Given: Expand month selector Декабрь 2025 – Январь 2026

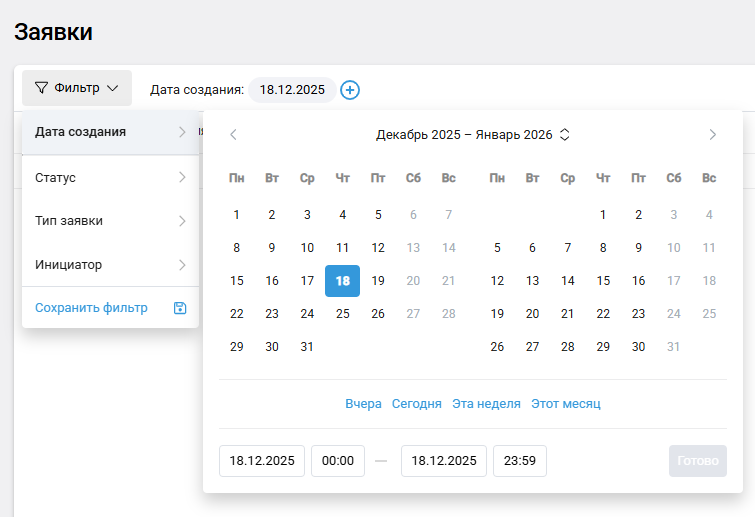Looking at the screenshot, I should click(x=472, y=135).
